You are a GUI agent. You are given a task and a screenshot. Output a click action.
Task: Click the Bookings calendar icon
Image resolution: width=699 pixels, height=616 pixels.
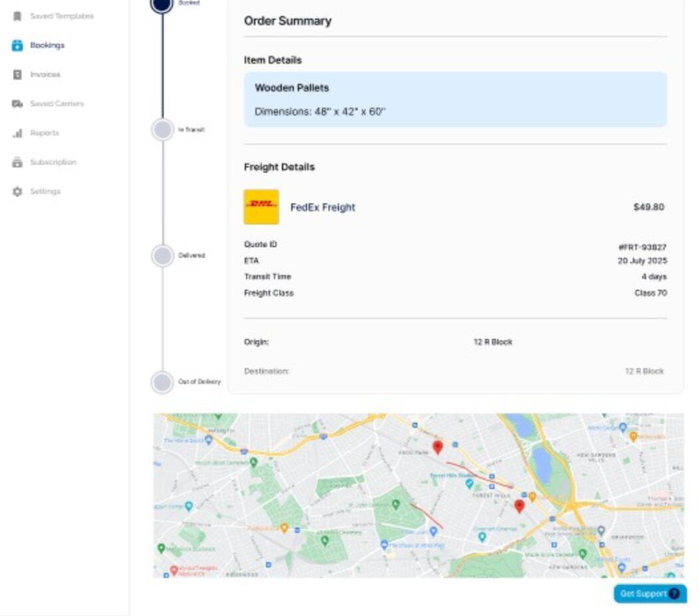coord(17,45)
